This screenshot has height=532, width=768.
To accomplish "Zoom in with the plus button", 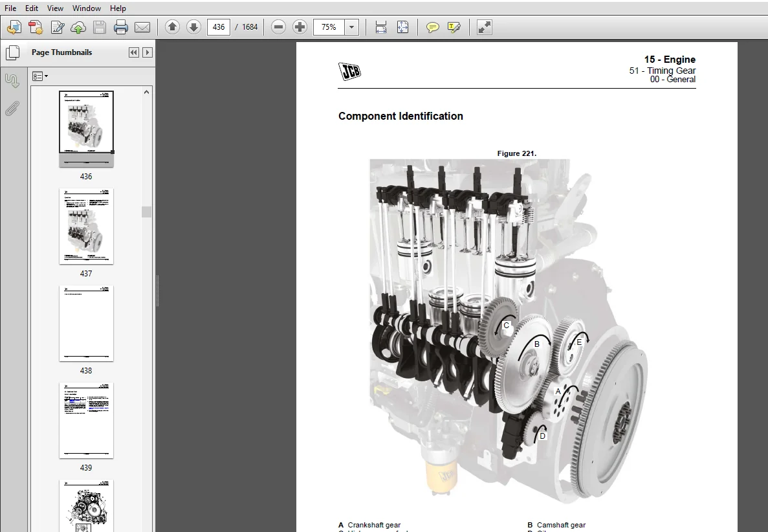I will (x=300, y=27).
